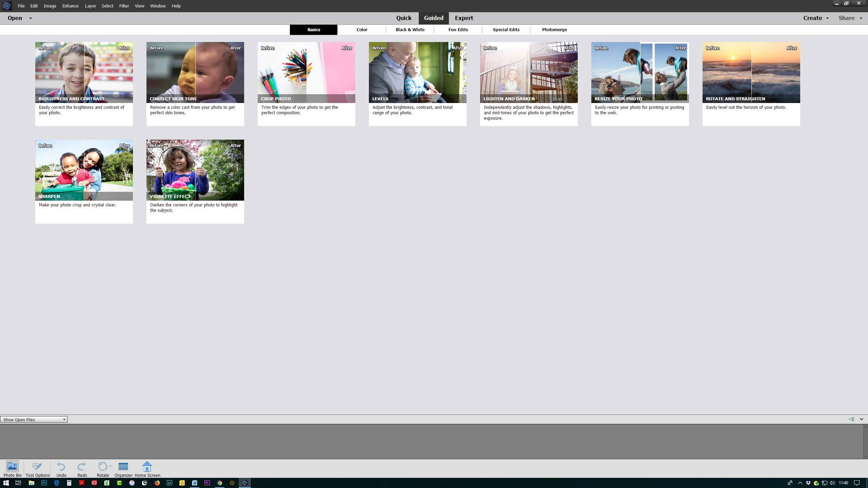Click the Open button
Viewport: 868px width, 488px height.
pos(15,18)
